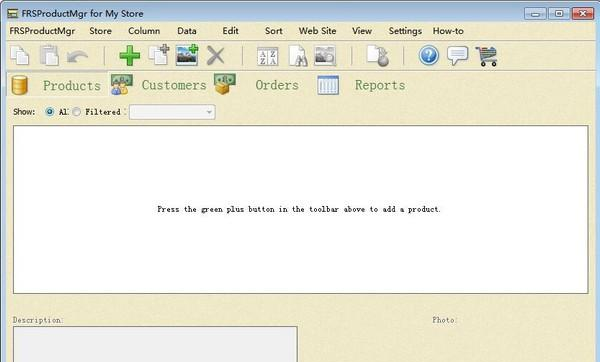Click inside the Description text box
The width and height of the screenshot is (600, 362).
(155, 344)
